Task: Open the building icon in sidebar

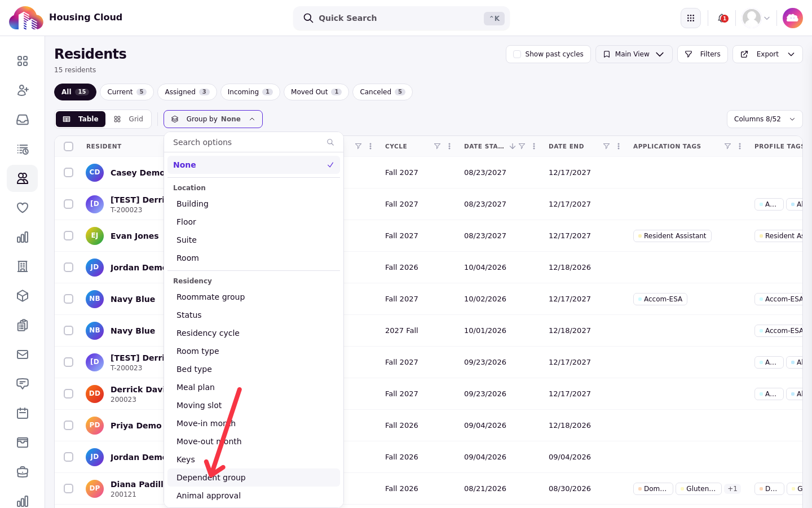Action: [x=23, y=266]
